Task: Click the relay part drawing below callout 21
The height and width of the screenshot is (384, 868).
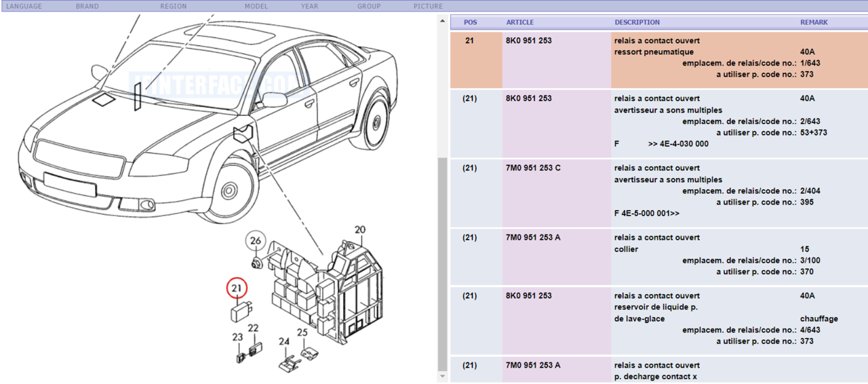Action: click(x=241, y=312)
